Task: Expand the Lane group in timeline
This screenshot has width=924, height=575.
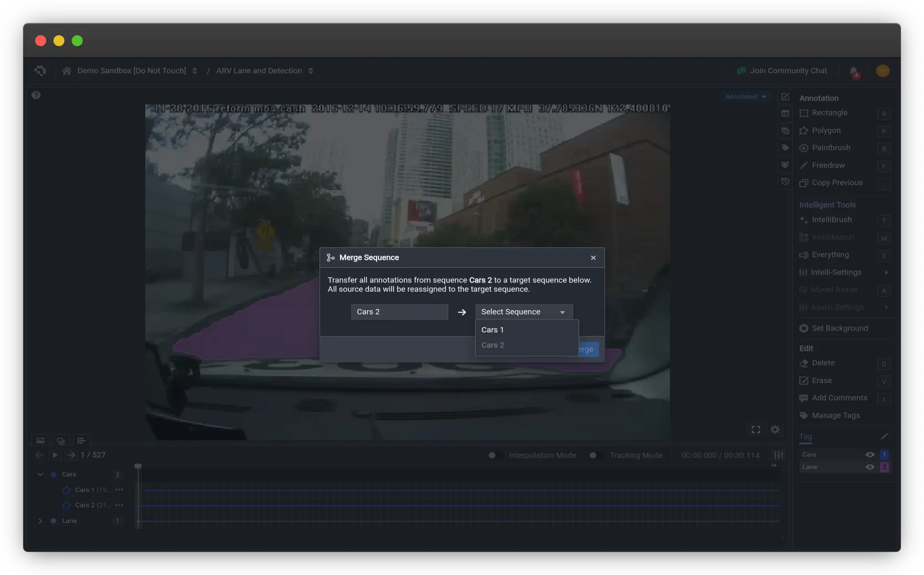Action: click(x=40, y=521)
